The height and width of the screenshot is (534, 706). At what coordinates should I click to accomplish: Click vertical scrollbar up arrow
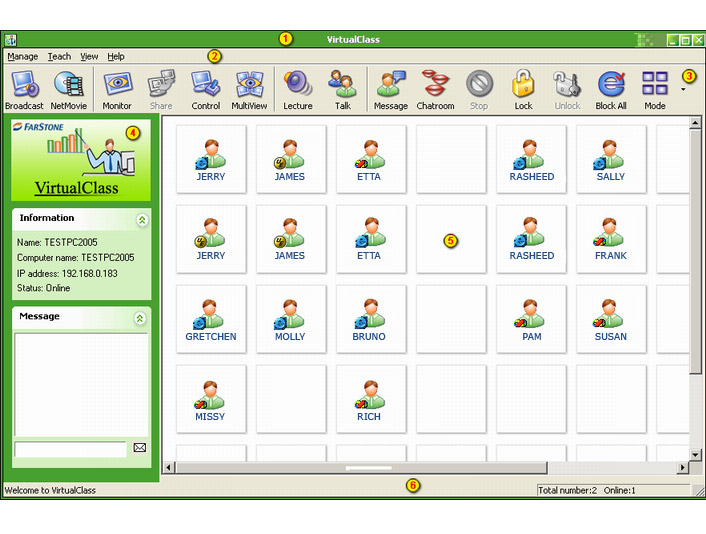tap(695, 122)
